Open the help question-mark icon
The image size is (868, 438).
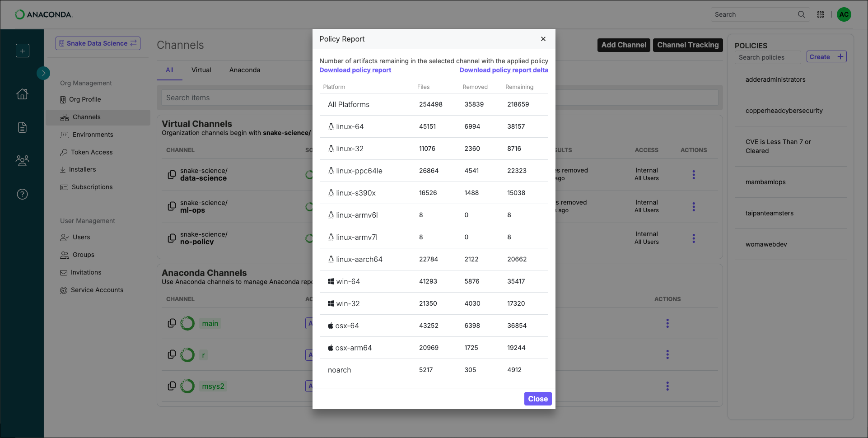coord(22,194)
